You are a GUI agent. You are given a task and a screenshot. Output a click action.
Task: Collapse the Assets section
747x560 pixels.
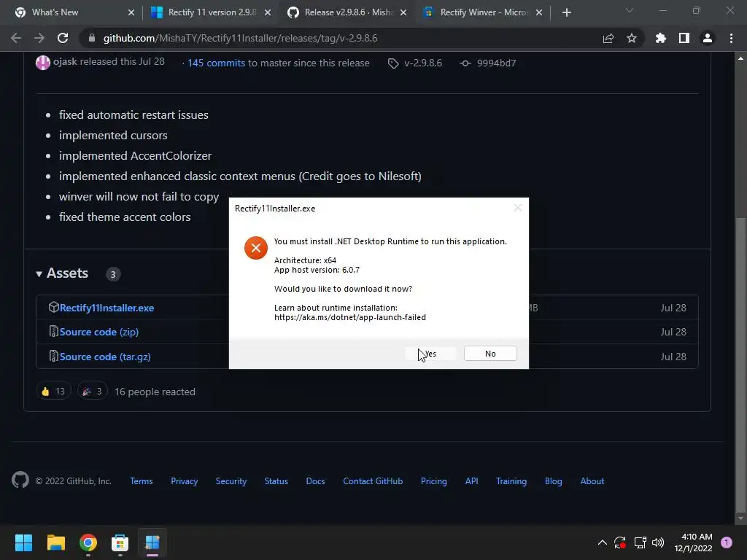[x=63, y=273]
